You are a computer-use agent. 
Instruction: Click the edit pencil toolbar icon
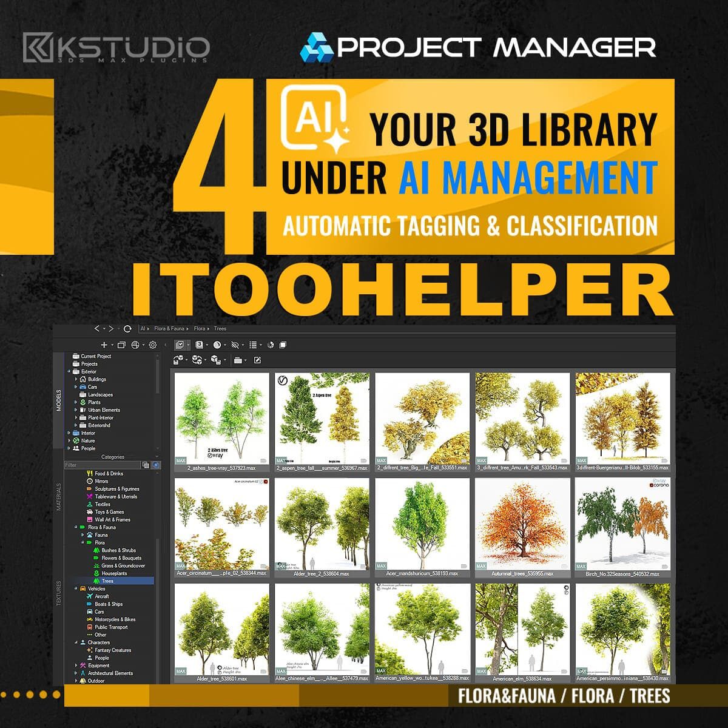click(x=257, y=360)
